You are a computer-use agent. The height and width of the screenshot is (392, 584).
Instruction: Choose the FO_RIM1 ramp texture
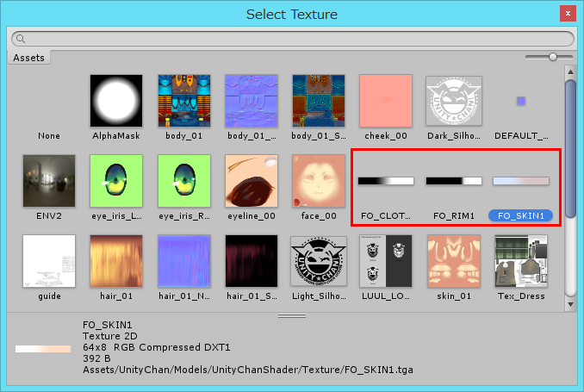454,181
